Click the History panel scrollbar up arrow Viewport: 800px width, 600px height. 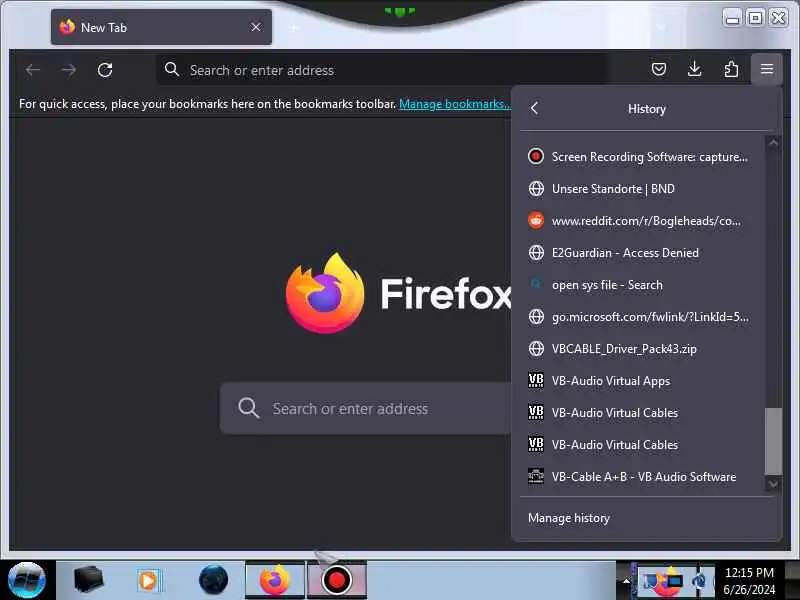point(773,143)
